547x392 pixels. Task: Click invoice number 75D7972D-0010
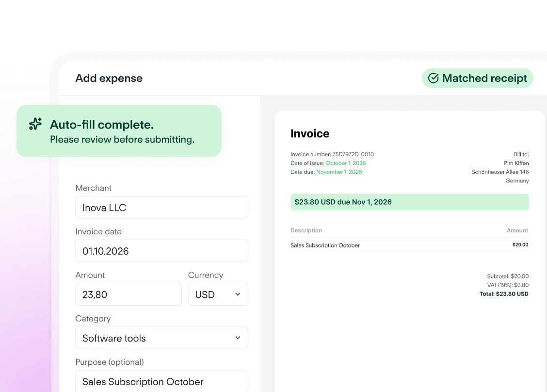(353, 154)
